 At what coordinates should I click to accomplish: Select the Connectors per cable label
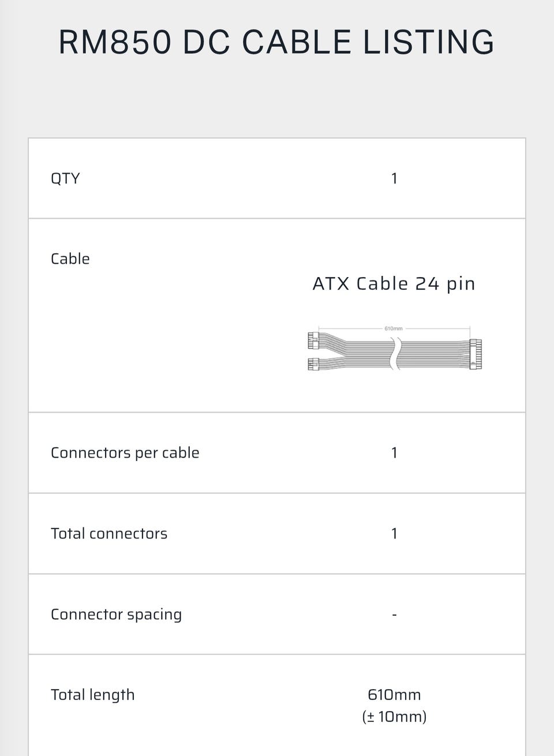tap(125, 453)
